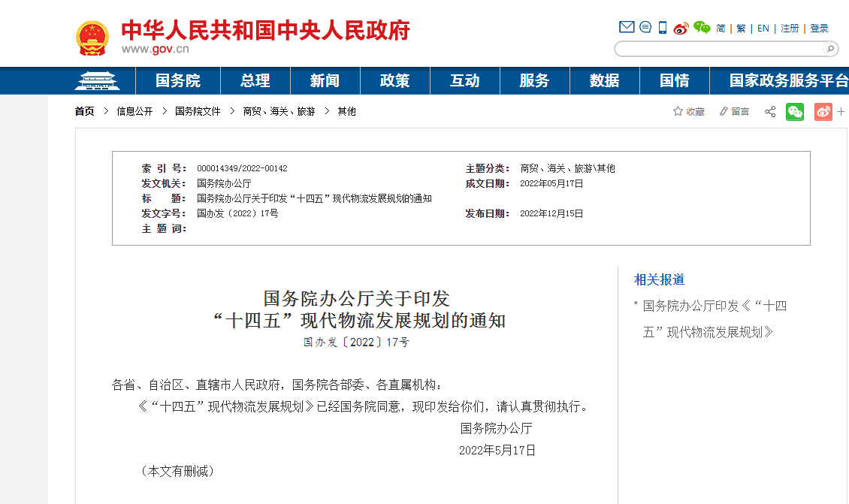Click the speech bubble message icon
Image resolution: width=849 pixels, height=504 pixels.
point(645,27)
